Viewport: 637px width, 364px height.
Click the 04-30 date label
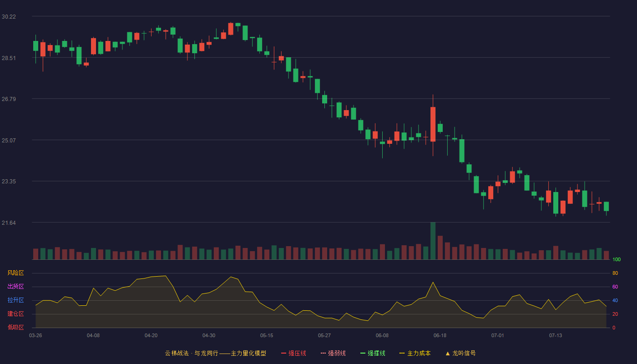[x=209, y=335]
